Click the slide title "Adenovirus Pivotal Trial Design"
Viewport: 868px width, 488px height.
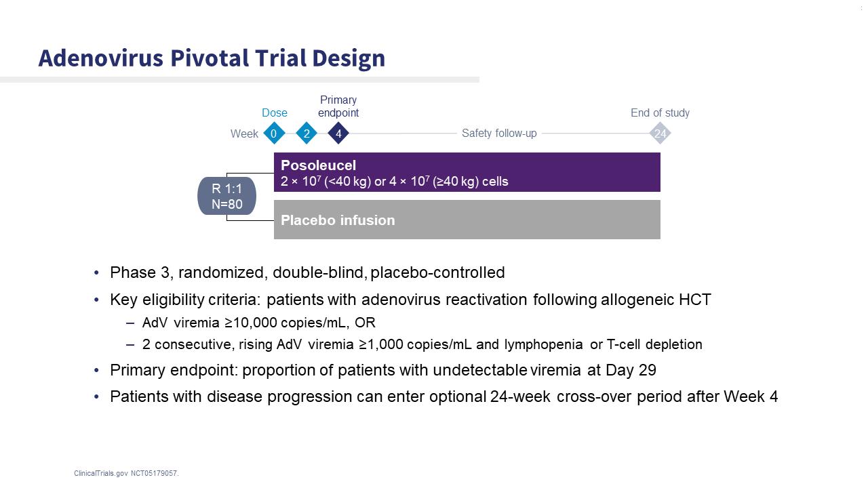click(212, 58)
